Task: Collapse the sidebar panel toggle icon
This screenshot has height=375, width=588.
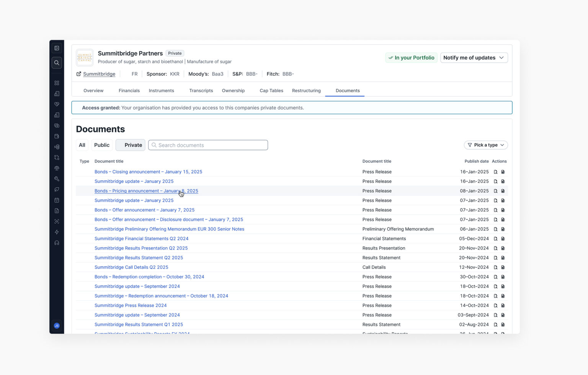Action: [x=57, y=48]
